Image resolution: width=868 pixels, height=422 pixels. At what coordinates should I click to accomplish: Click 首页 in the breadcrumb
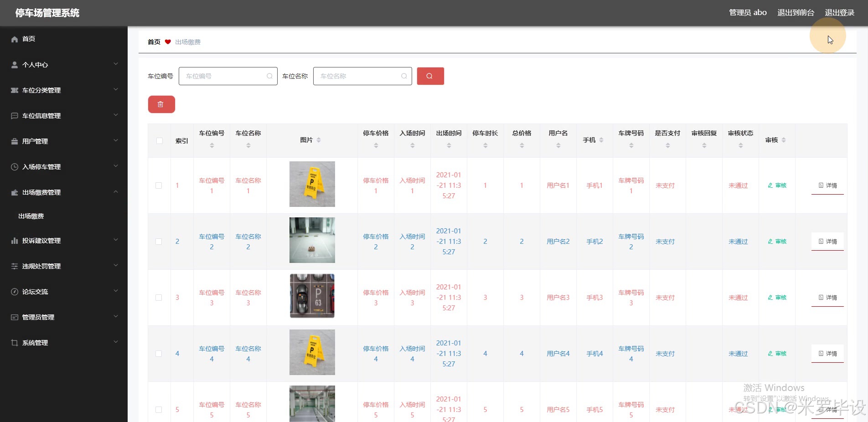154,42
